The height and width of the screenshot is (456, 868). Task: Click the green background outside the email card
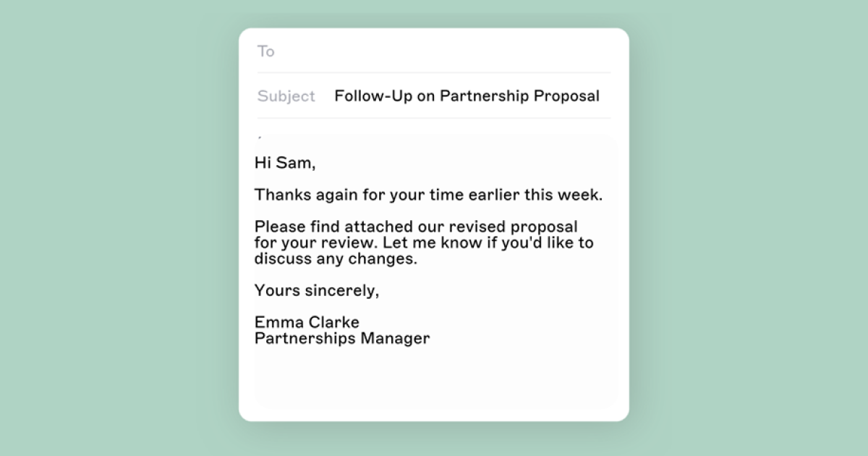click(x=109, y=217)
